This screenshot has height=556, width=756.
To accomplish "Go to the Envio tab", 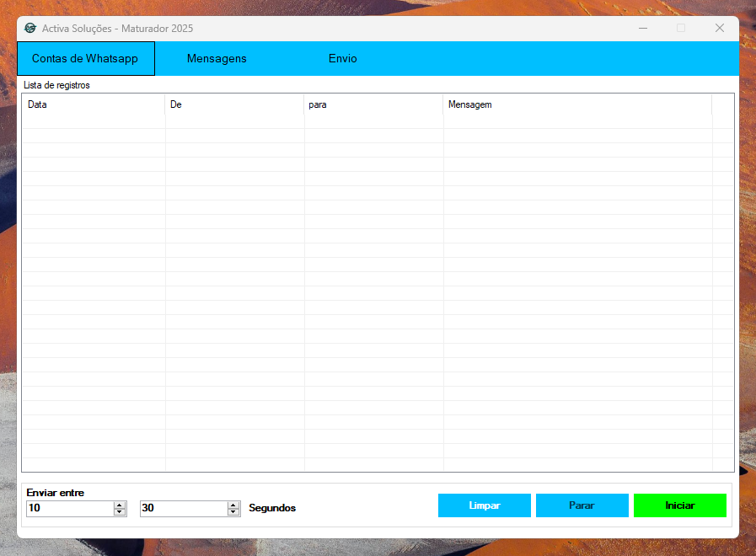I will pos(342,59).
